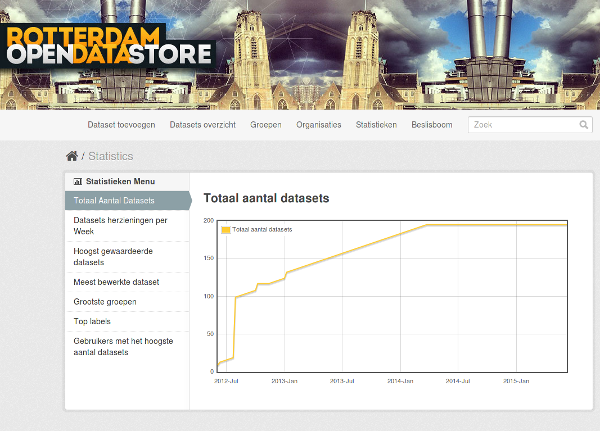Click the Rotterdam Open Data Store logo
Viewport: 600px width, 431px height.
coord(108,48)
